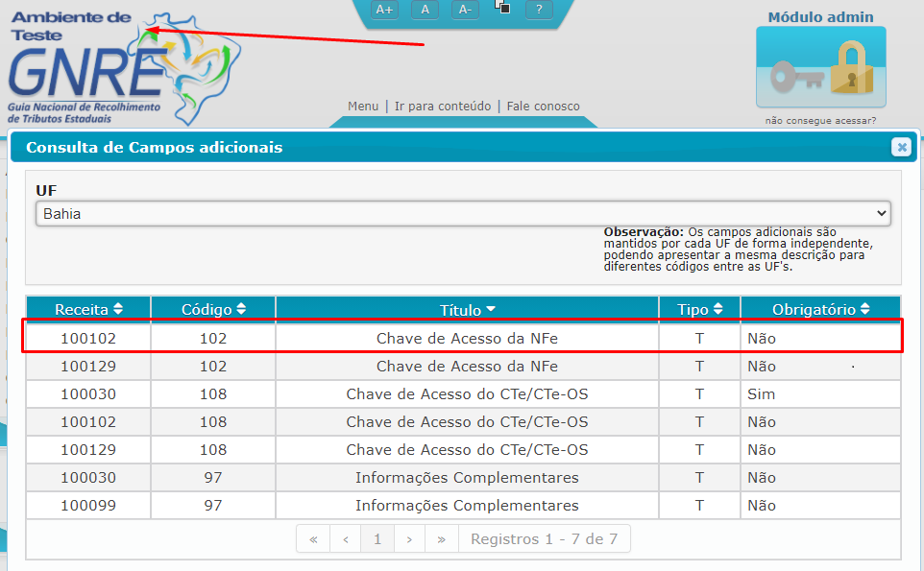Click Chave de Acesso da NFe for receita 100102
Viewport: 924px width, 571px height.
click(467, 339)
